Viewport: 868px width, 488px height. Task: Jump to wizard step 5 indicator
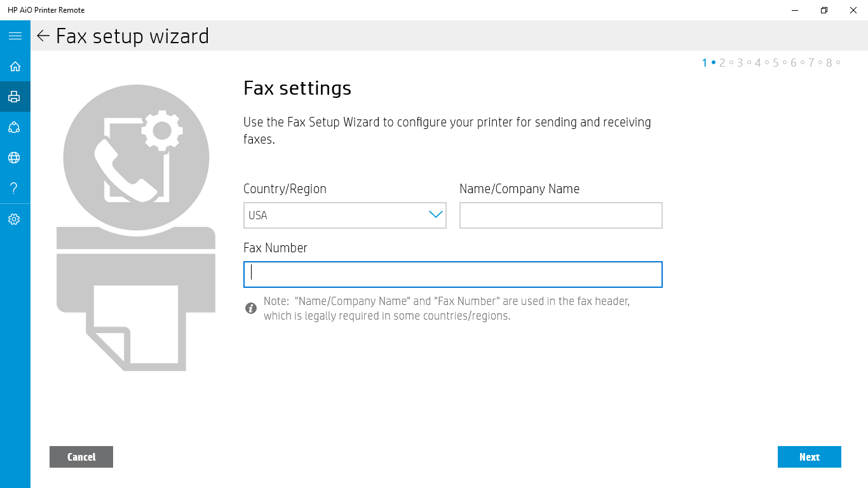[776, 62]
